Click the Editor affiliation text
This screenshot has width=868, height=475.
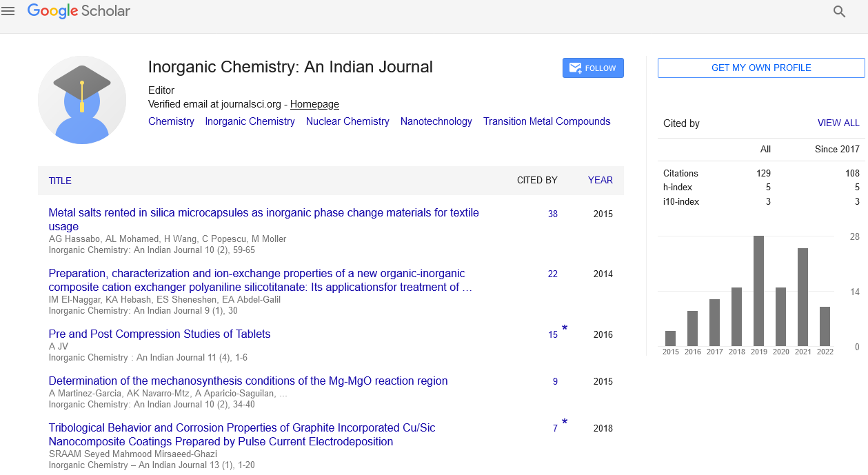point(161,90)
